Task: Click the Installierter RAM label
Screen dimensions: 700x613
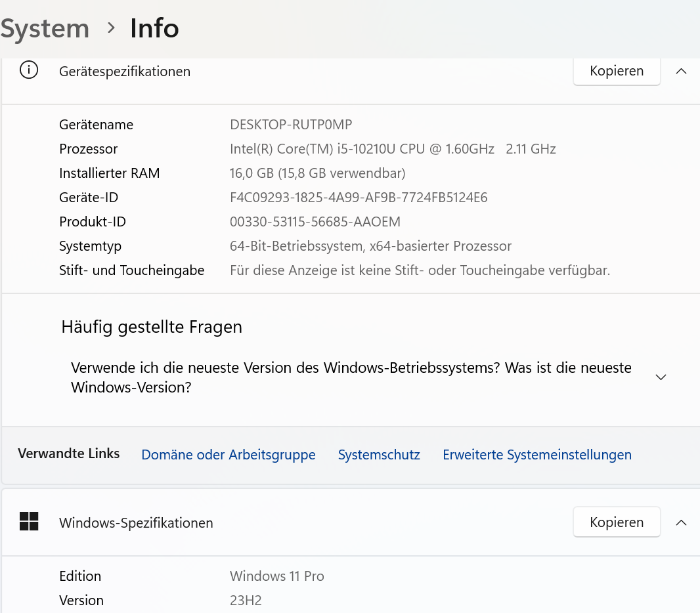Action: coord(110,173)
